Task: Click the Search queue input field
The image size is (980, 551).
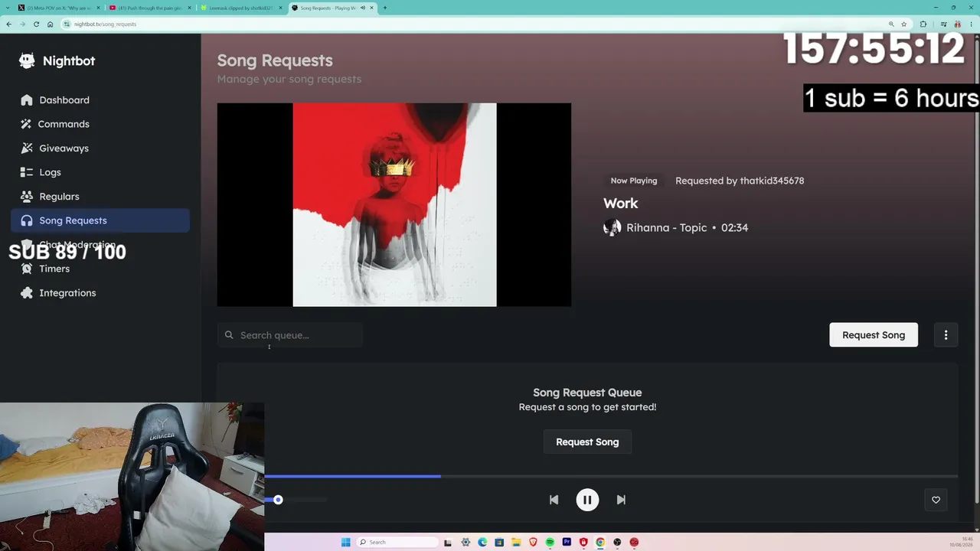Action: pos(290,335)
